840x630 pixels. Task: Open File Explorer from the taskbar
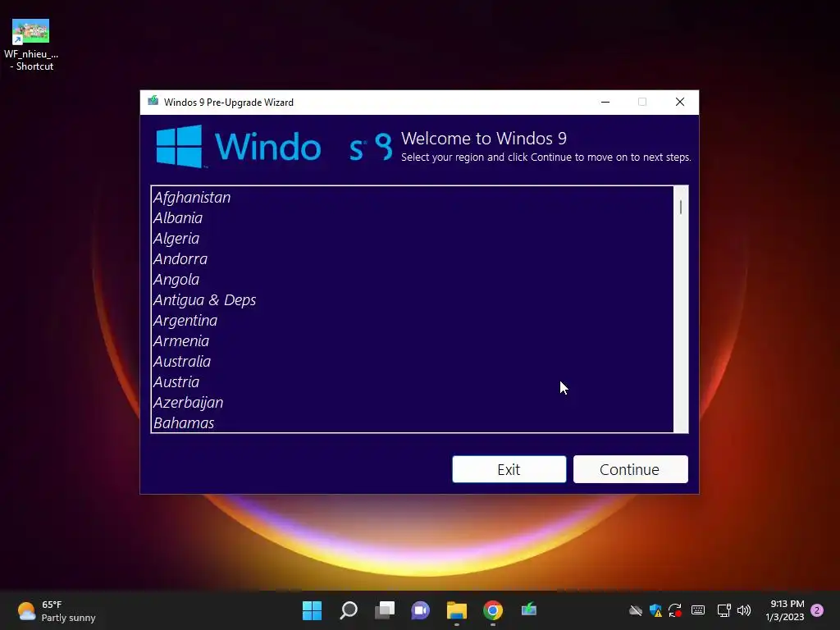[456, 610]
